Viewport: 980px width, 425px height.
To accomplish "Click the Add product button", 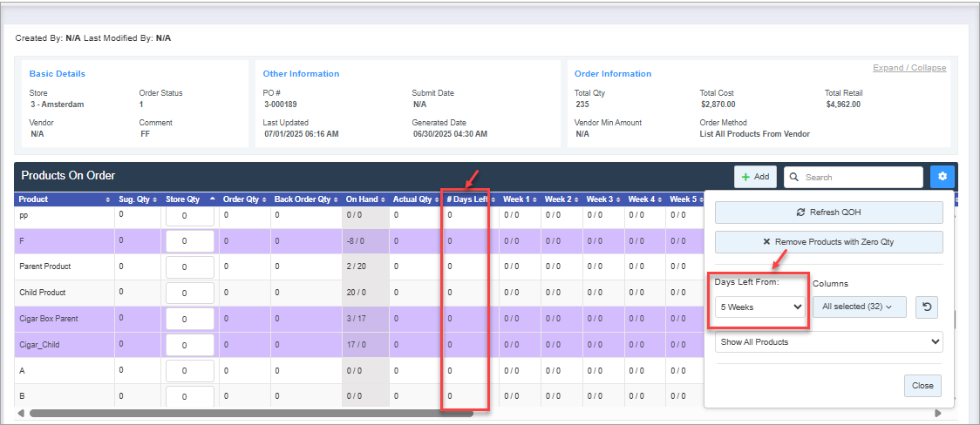I will point(755,177).
